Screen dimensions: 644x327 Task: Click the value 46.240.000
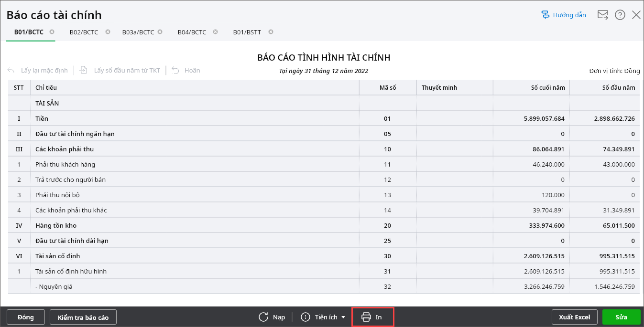click(x=548, y=164)
